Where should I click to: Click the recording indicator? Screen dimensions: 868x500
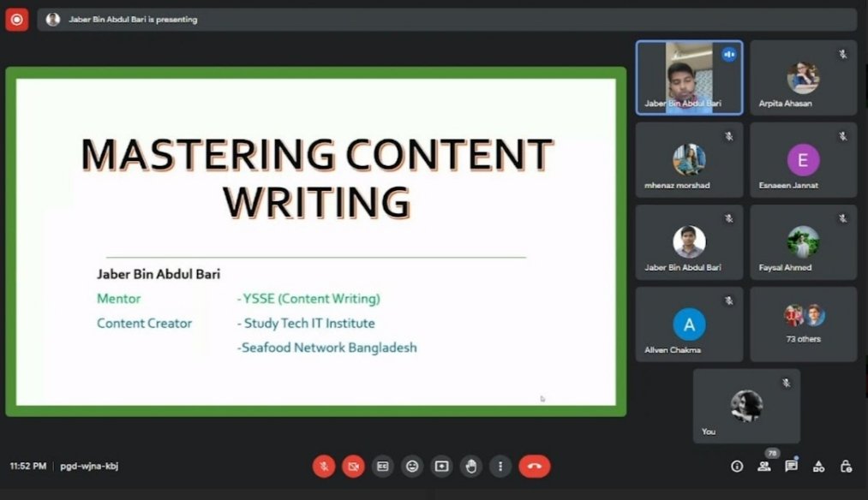16,19
